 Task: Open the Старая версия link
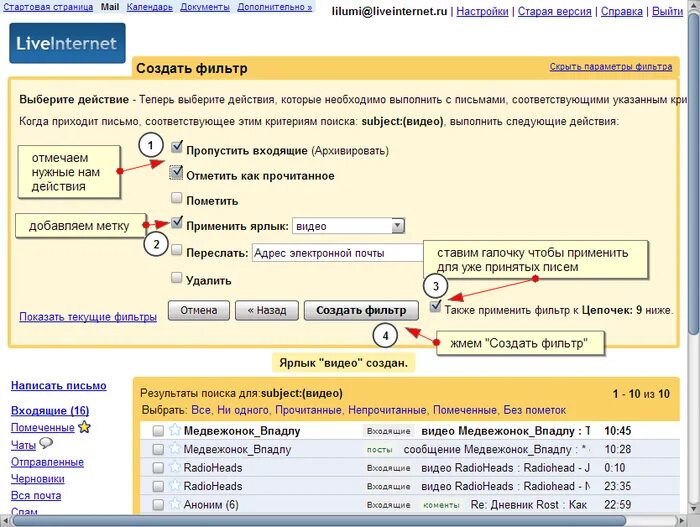554,12
